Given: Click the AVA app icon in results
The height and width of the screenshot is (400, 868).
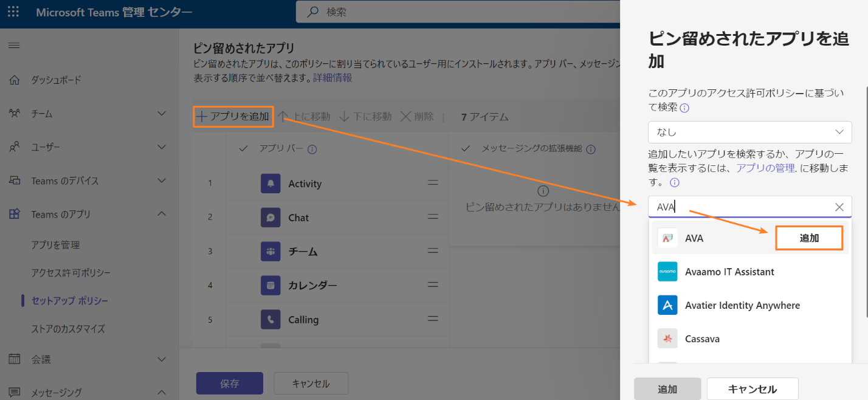Looking at the screenshot, I should [667, 238].
